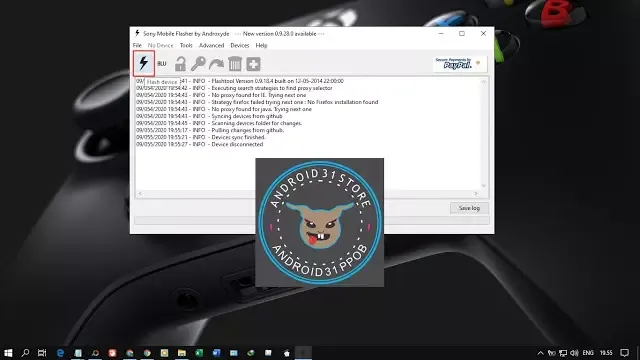Launch Microsoft Edge from the taskbar

60,353
